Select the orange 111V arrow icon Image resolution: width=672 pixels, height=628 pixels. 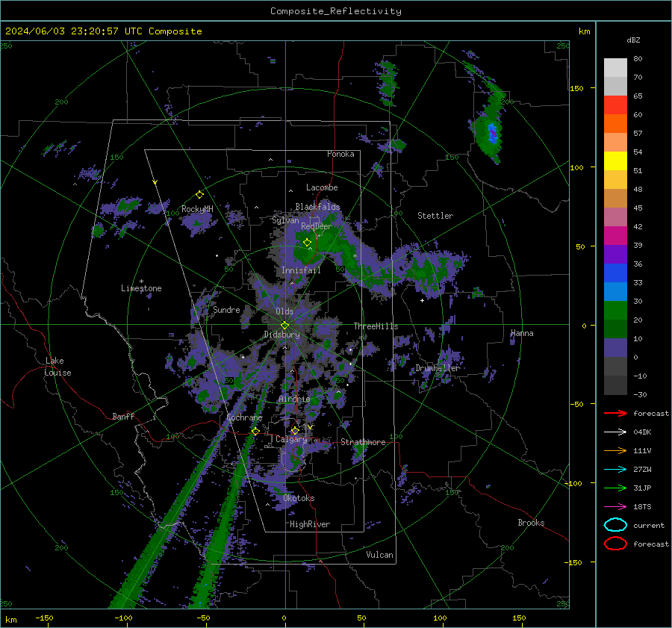tap(615, 450)
